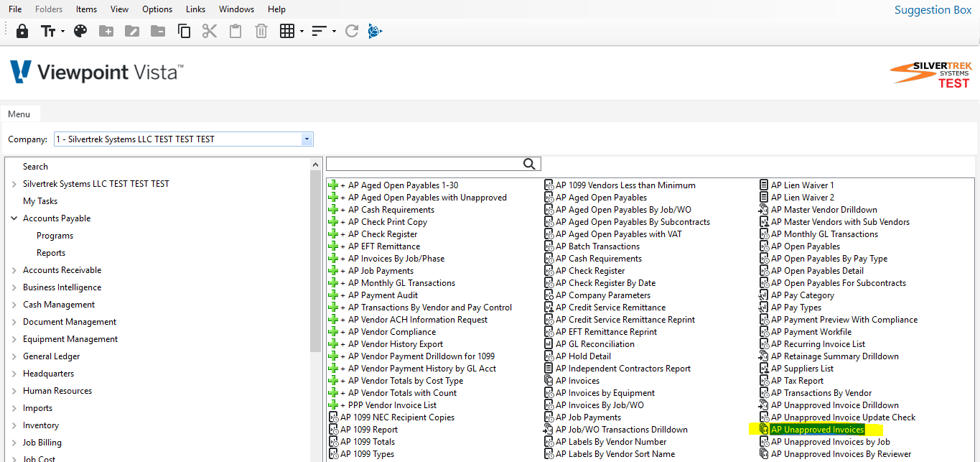The height and width of the screenshot is (462, 980).
Task: Click the icon beside highlighted AP Unapproved Invoices
Action: [764, 430]
